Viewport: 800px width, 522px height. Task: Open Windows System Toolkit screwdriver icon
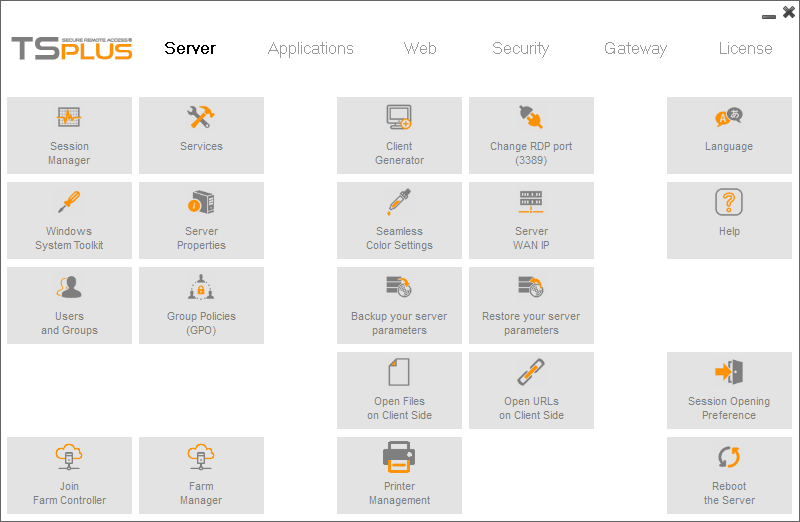pyautogui.click(x=69, y=202)
